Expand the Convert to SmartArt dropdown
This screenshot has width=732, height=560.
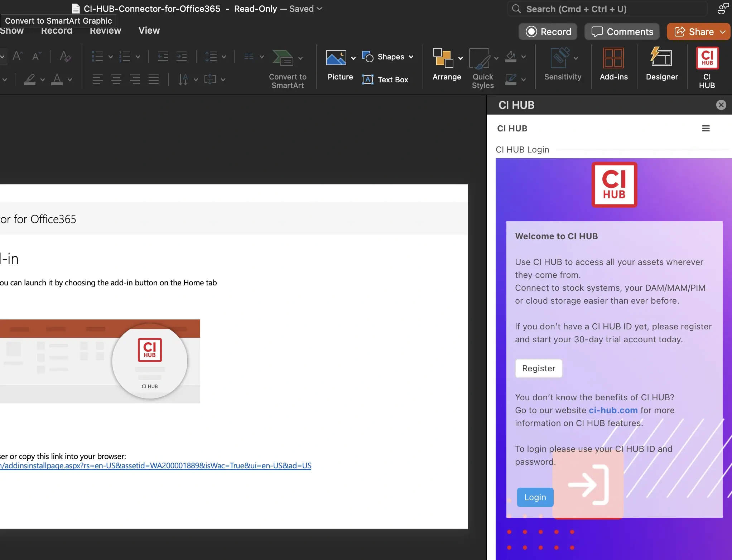point(300,58)
